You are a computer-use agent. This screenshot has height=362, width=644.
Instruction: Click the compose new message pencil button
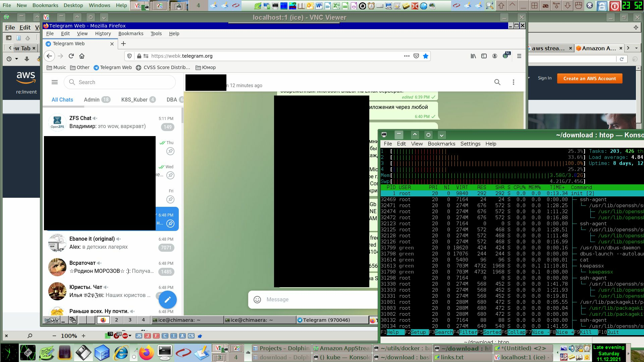point(168,300)
